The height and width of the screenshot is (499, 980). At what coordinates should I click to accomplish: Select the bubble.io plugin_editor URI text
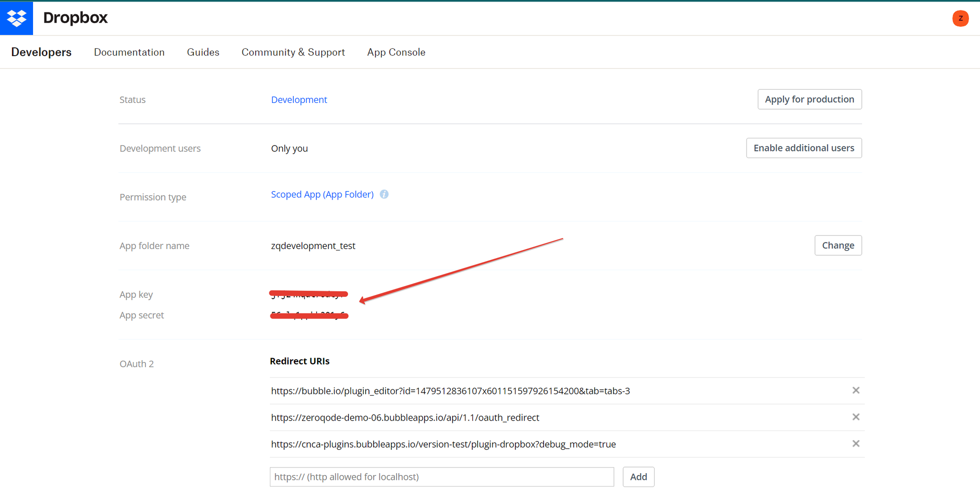[450, 391]
